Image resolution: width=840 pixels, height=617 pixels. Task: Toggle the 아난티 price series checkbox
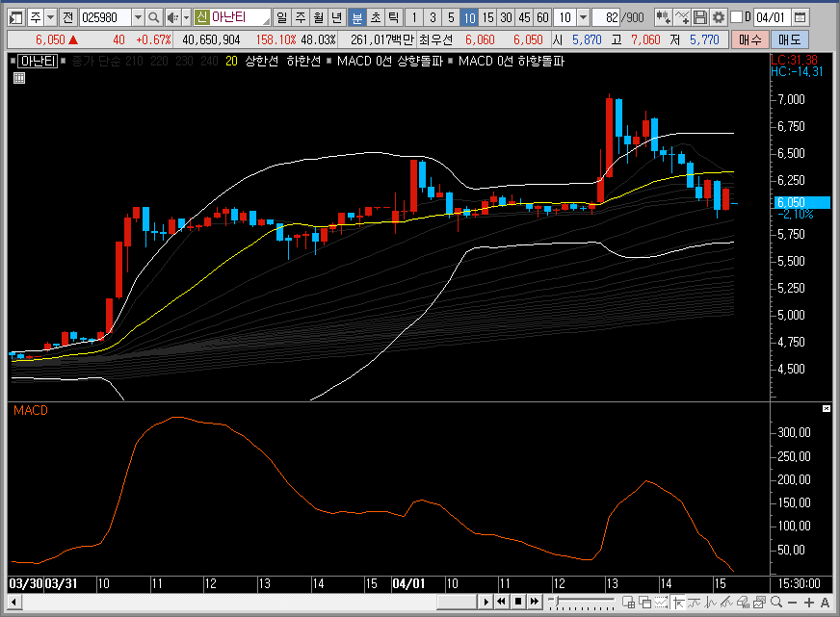(13, 61)
